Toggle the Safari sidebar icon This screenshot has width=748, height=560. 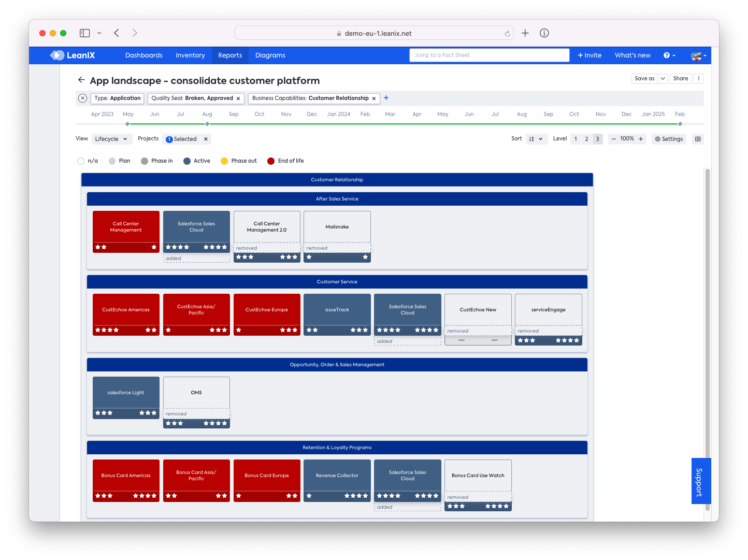tap(85, 33)
